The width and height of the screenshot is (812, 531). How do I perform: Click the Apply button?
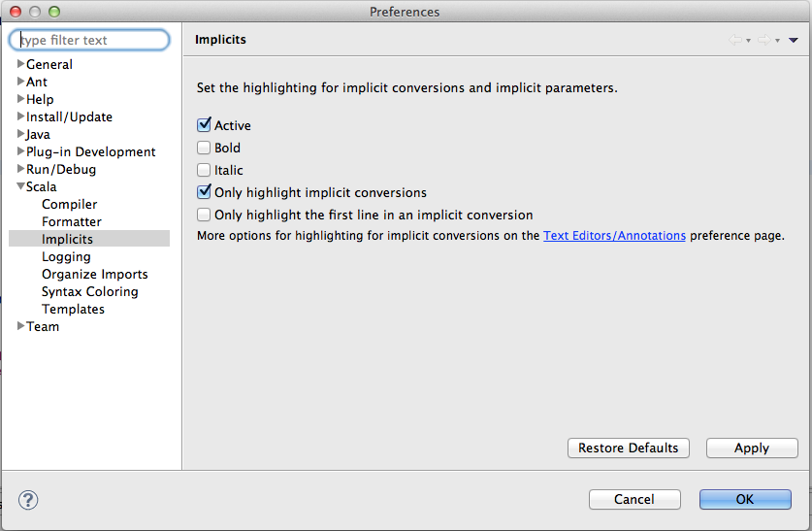(751, 448)
